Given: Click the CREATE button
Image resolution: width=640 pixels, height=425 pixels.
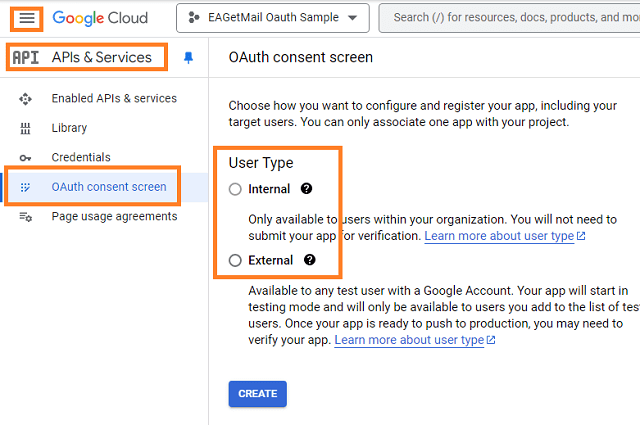Looking at the screenshot, I should [258, 394].
